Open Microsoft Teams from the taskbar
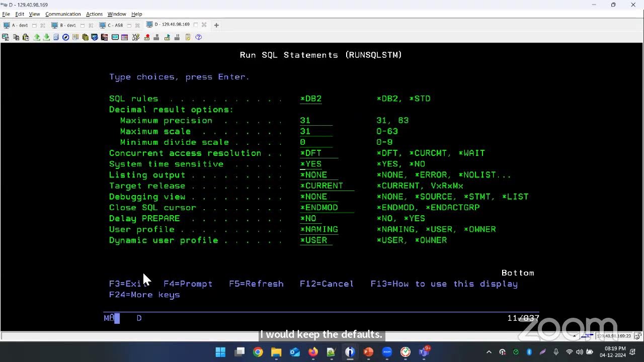Viewport: 644px width, 362px height. [x=424, y=352]
